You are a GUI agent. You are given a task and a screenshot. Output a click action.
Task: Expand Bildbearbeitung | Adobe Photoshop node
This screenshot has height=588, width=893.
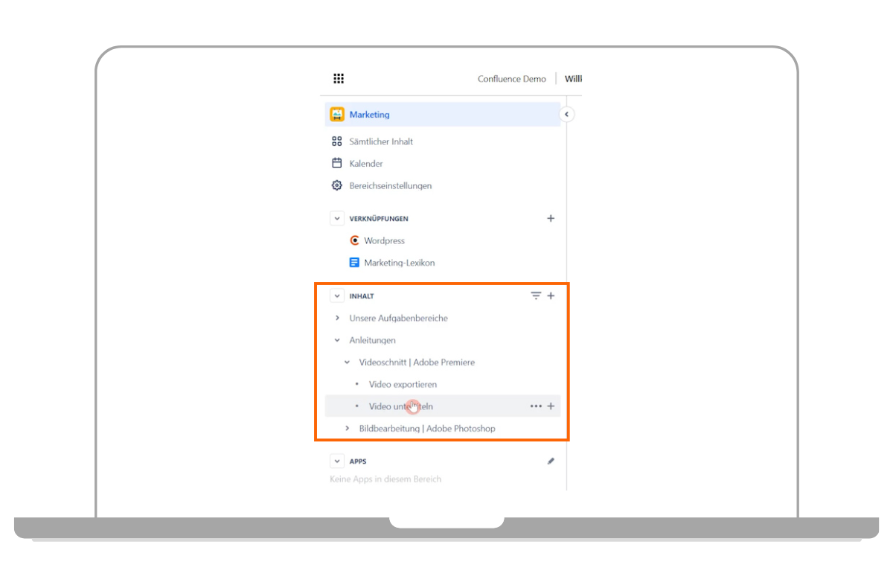point(347,429)
